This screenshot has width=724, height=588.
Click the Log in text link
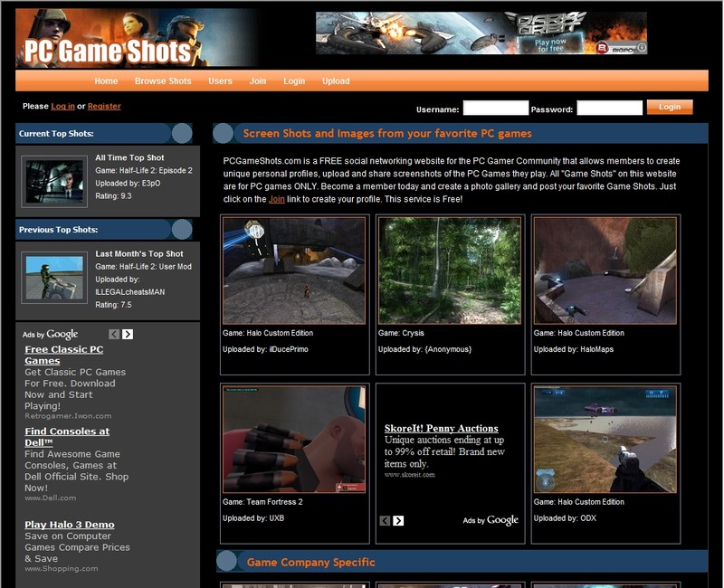coord(62,107)
